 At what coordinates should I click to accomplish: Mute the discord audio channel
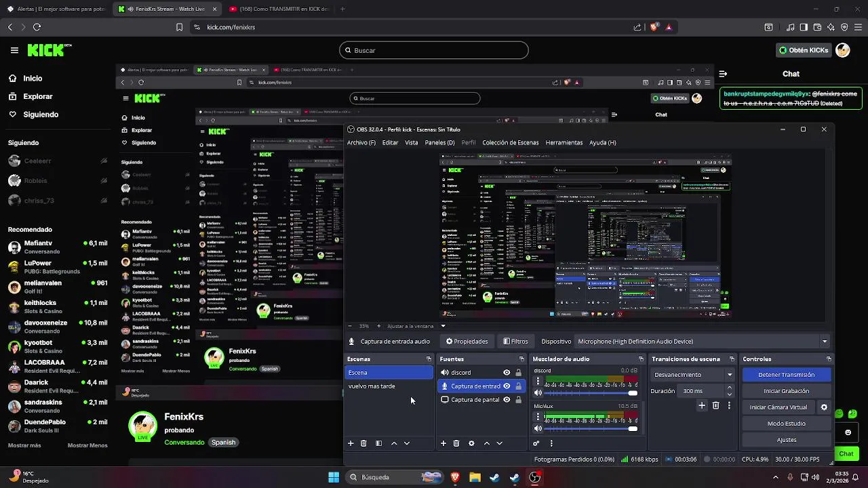538,393
